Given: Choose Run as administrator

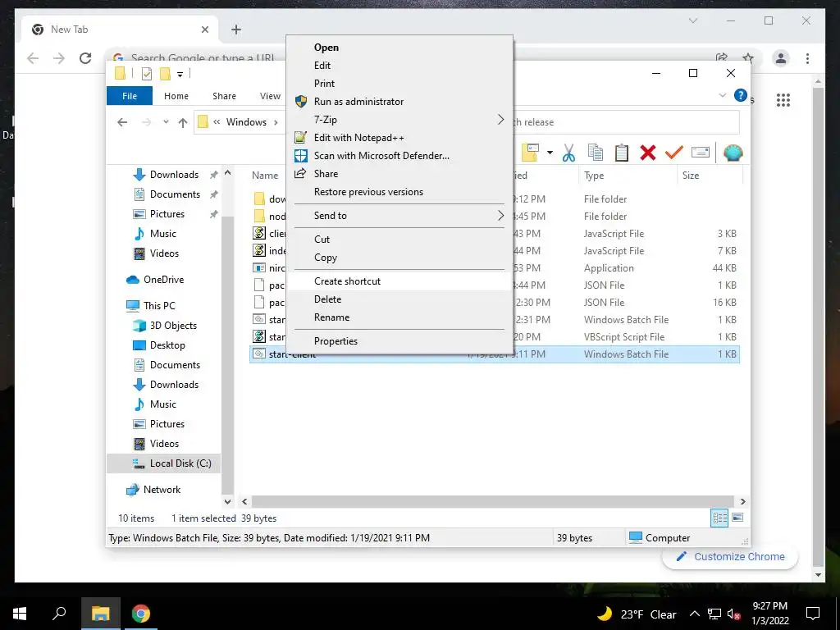Looking at the screenshot, I should pos(400,101).
